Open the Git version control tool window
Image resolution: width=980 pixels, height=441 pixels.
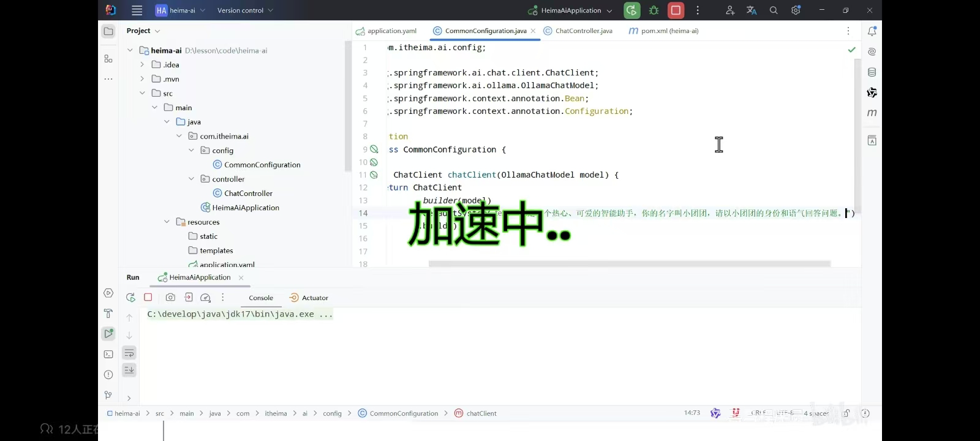click(x=108, y=395)
